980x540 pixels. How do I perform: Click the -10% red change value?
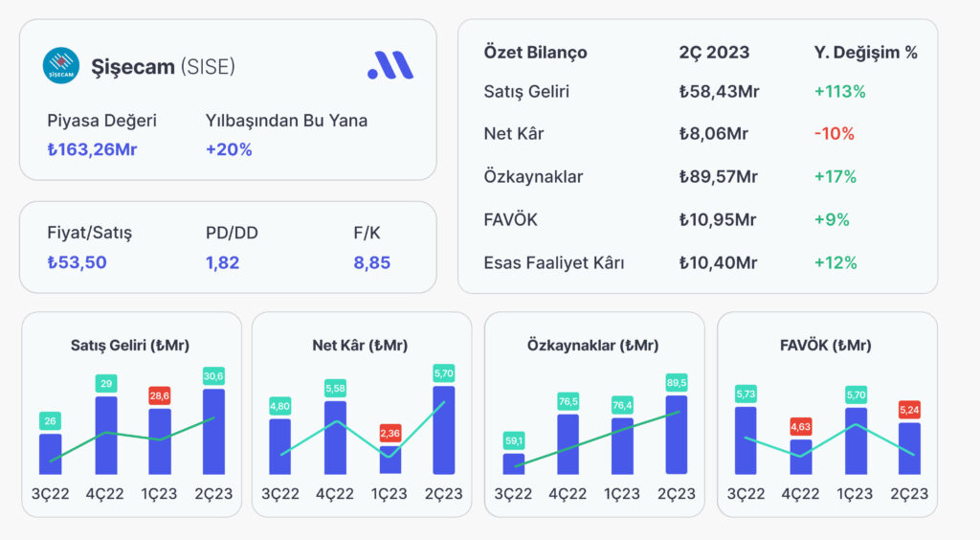pyautogui.click(x=835, y=134)
